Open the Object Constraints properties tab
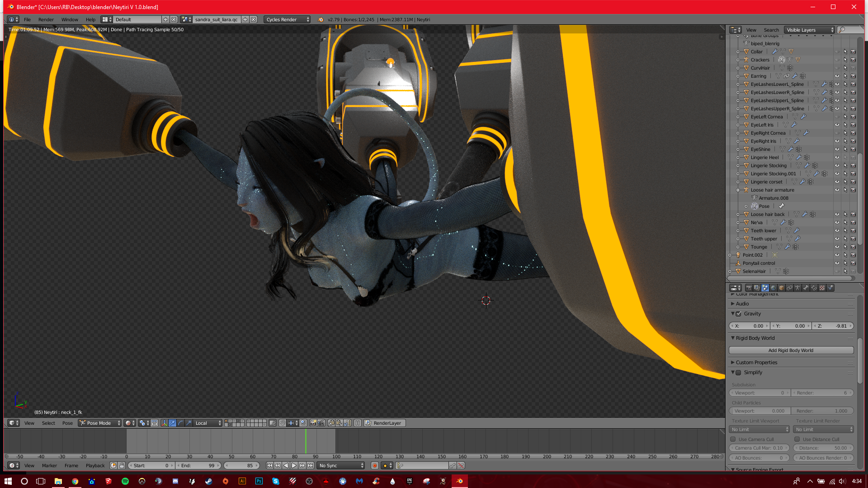Image resolution: width=868 pixels, height=488 pixels. click(x=789, y=288)
